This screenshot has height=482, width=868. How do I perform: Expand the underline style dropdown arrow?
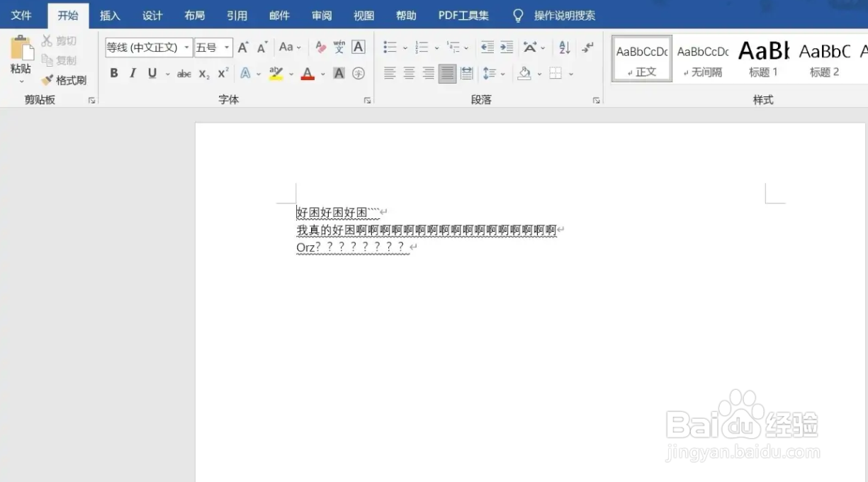[x=167, y=74]
